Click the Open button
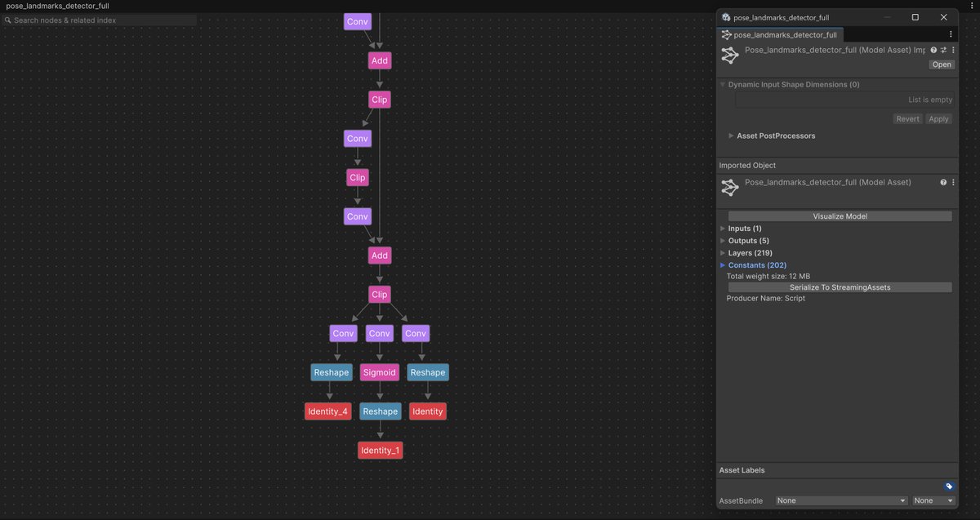Screen dimensions: 980x520 [942, 64]
